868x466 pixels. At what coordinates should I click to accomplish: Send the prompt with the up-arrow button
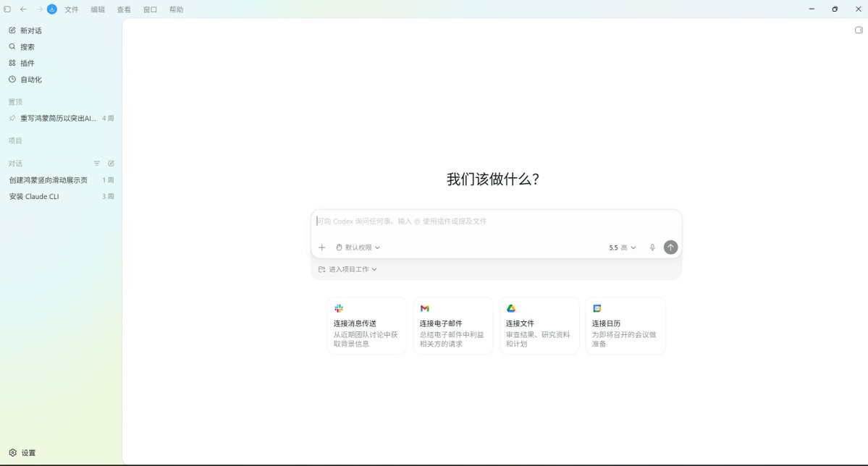(670, 247)
